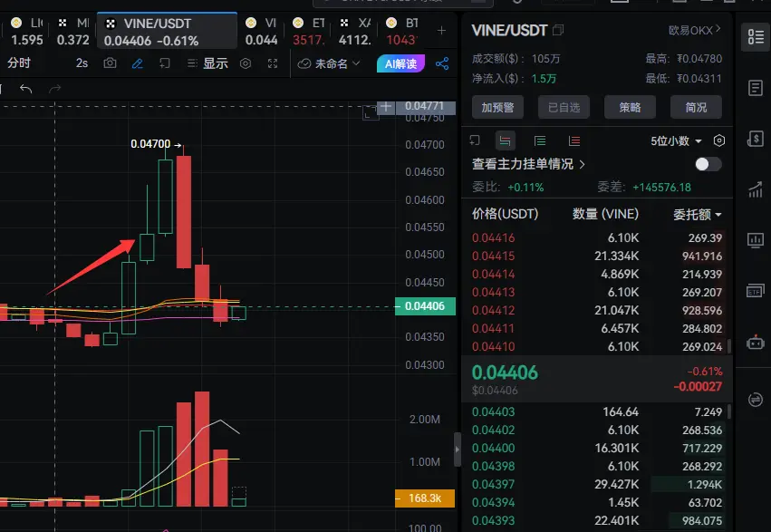The image size is (771, 532).
Task: Click the large 0.04406 last price
Action: tap(505, 372)
